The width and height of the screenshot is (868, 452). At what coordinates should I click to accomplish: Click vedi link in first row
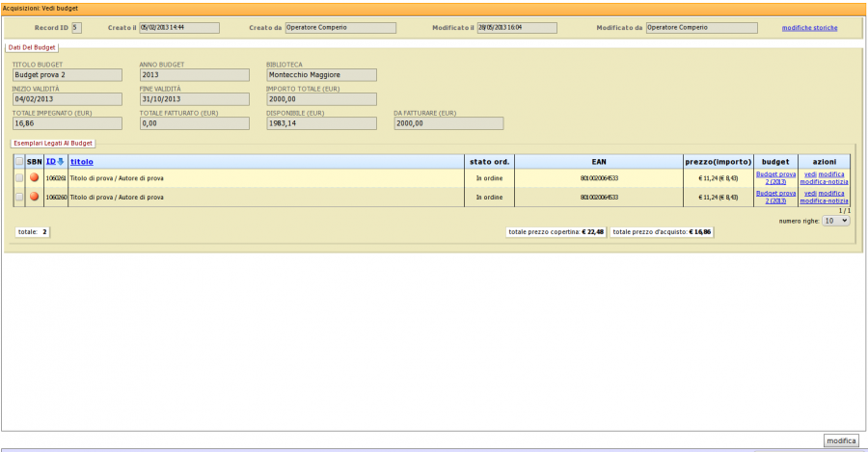(810, 174)
